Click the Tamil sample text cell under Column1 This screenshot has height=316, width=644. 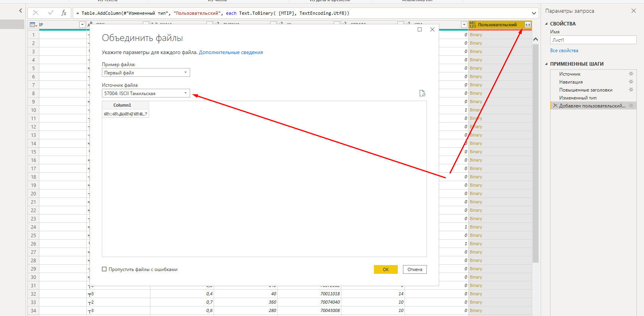tap(125, 114)
